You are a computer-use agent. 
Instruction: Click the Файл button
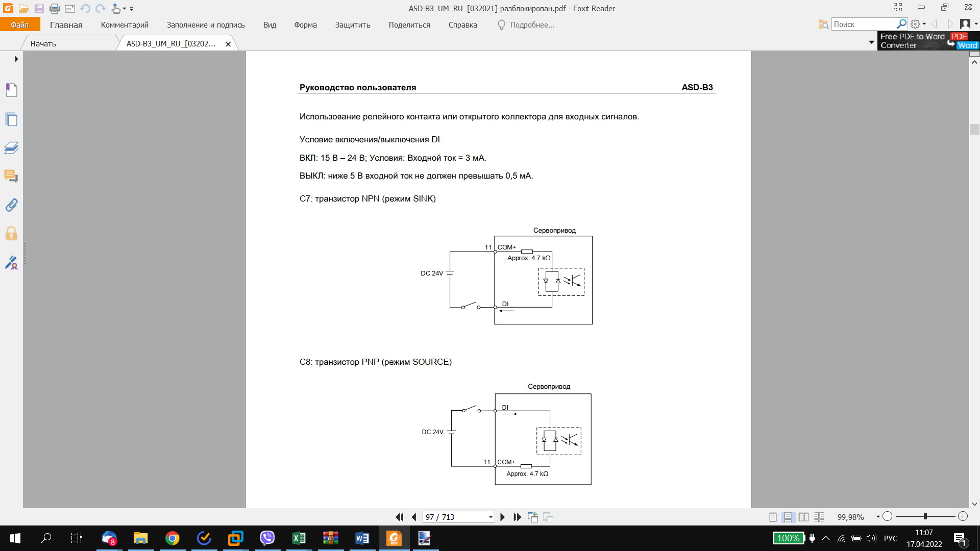tap(20, 24)
